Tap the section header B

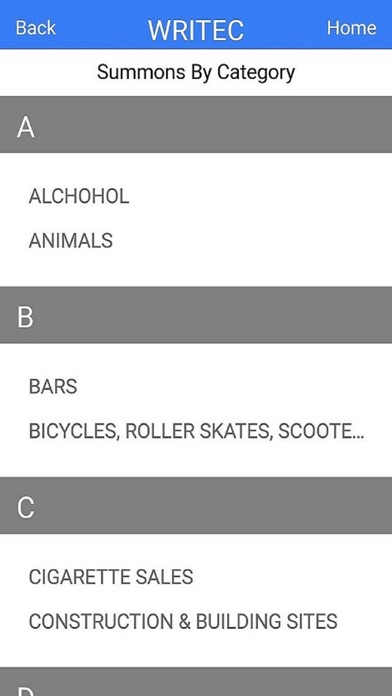196,315
